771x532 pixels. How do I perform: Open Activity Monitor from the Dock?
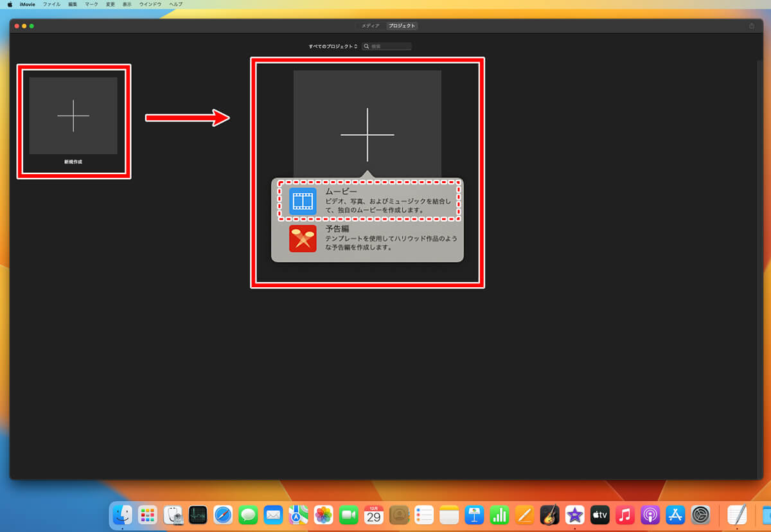[x=198, y=515]
